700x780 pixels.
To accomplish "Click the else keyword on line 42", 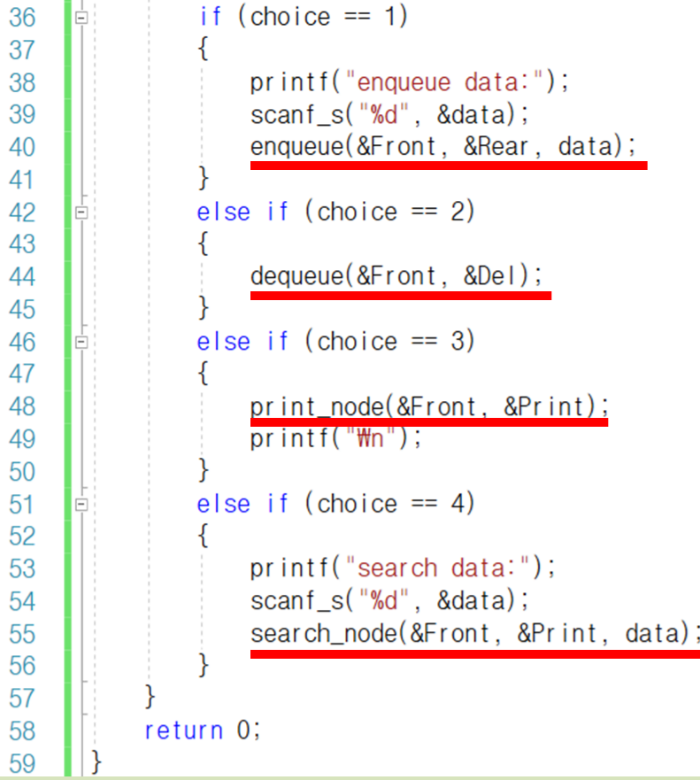I will (223, 212).
